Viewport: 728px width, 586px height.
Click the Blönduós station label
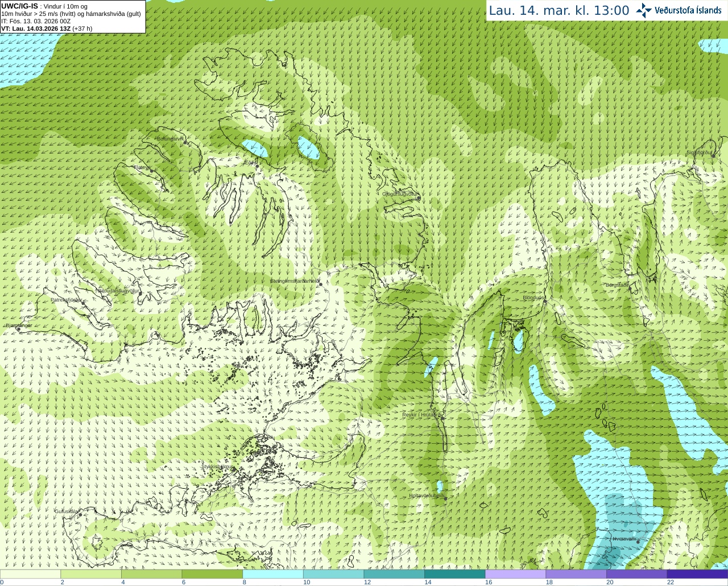533,298
